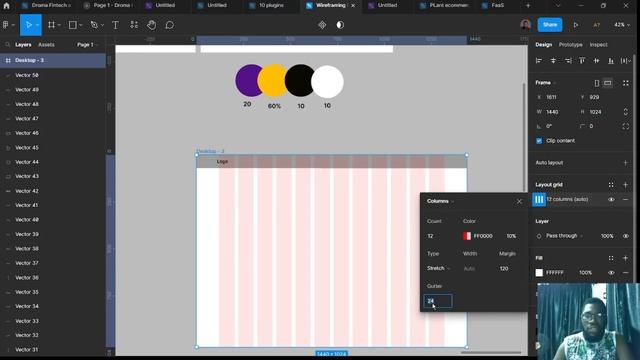Select the Frame tool
The image size is (640, 360).
51,25
